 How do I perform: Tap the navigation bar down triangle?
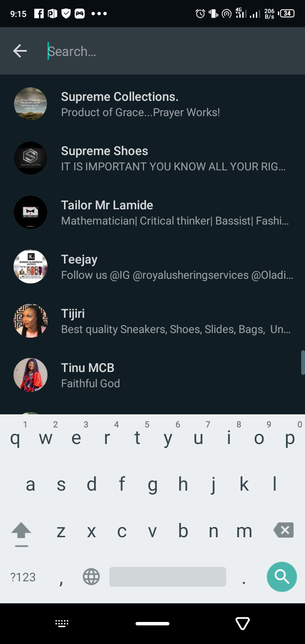243,623
